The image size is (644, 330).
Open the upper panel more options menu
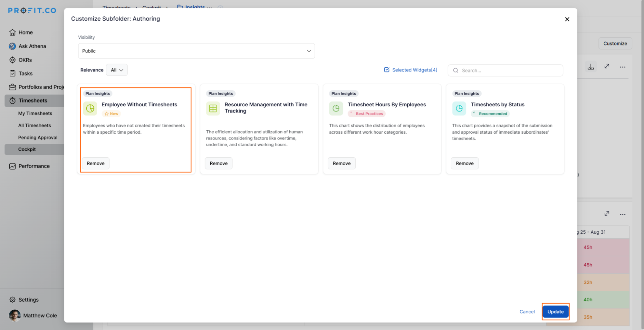(x=623, y=67)
